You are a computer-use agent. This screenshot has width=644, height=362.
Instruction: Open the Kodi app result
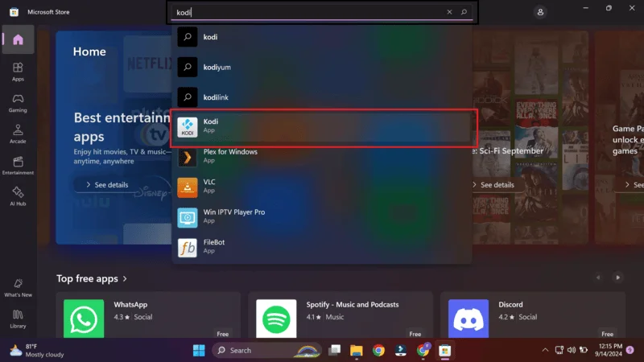click(x=322, y=127)
